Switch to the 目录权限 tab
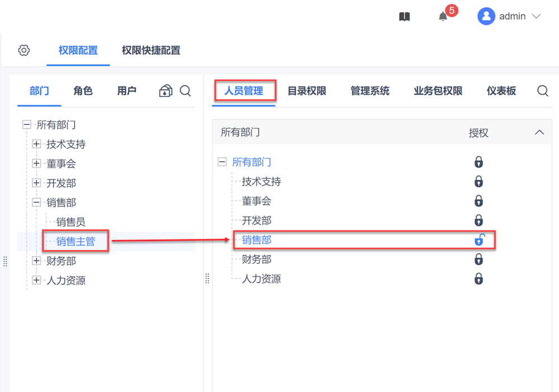559x392 pixels. click(306, 91)
